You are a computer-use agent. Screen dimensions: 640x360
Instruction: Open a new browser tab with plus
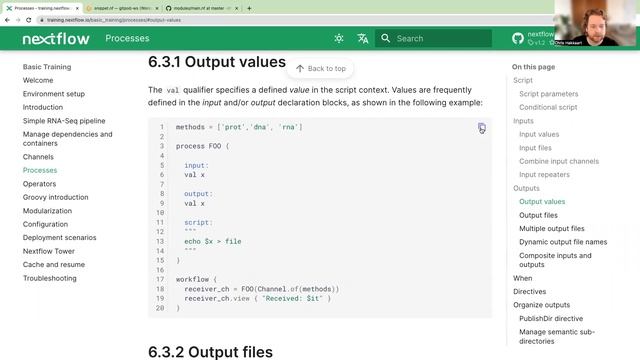[249, 8]
